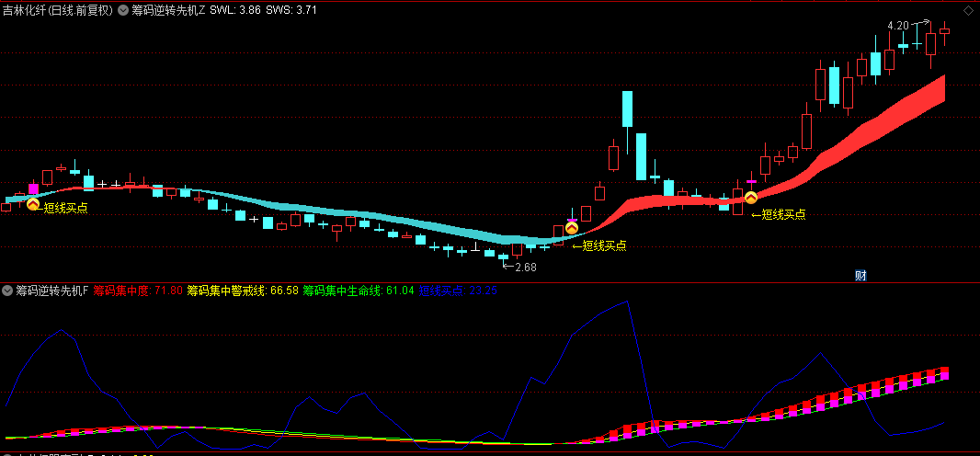
Task: Click the 2.68 lowest price label
Action: point(526,268)
